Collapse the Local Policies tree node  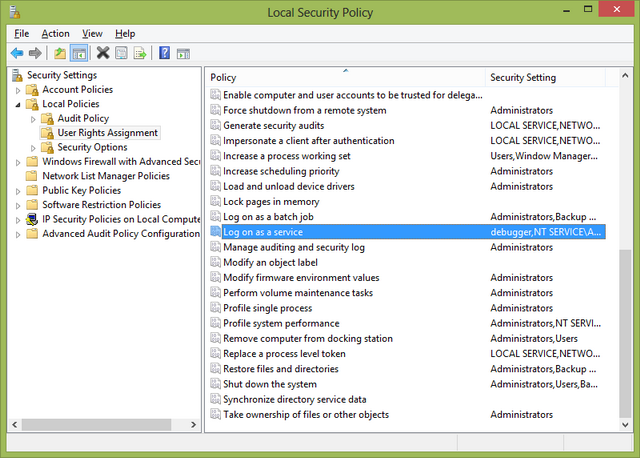pos(18,105)
